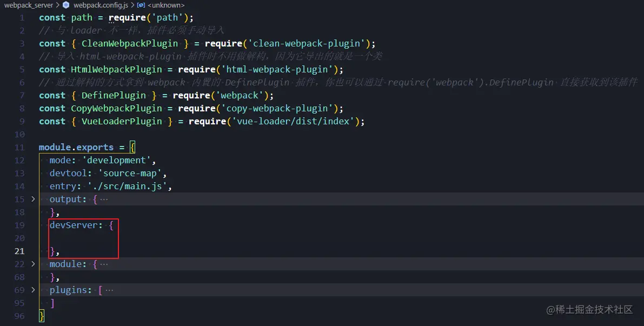Click the collapsed ellipsis after output: {
This screenshot has height=326, width=644.
104,199
